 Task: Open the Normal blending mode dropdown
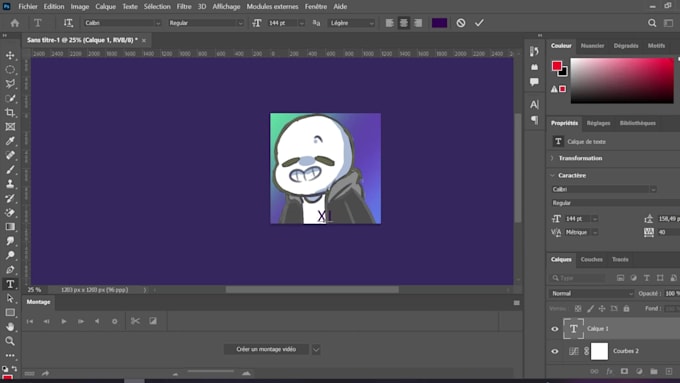(x=592, y=294)
